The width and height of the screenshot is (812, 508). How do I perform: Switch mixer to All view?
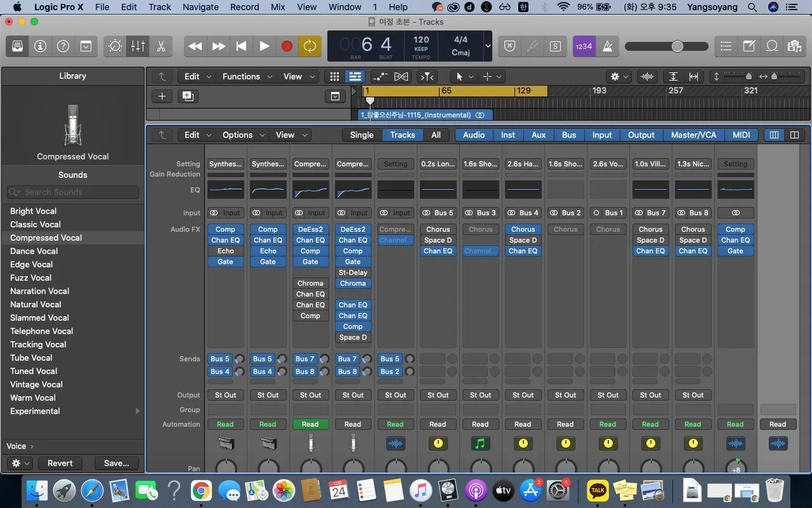(436, 135)
